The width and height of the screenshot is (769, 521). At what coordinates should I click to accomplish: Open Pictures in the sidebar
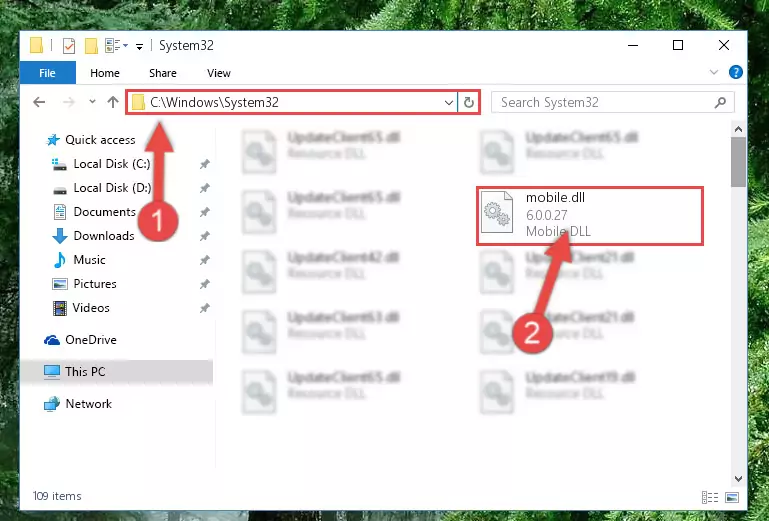95,284
